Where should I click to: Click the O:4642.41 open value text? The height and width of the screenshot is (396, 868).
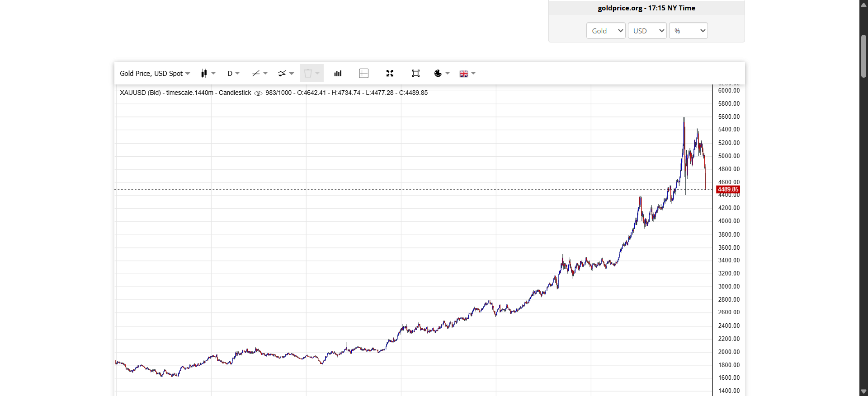point(311,93)
